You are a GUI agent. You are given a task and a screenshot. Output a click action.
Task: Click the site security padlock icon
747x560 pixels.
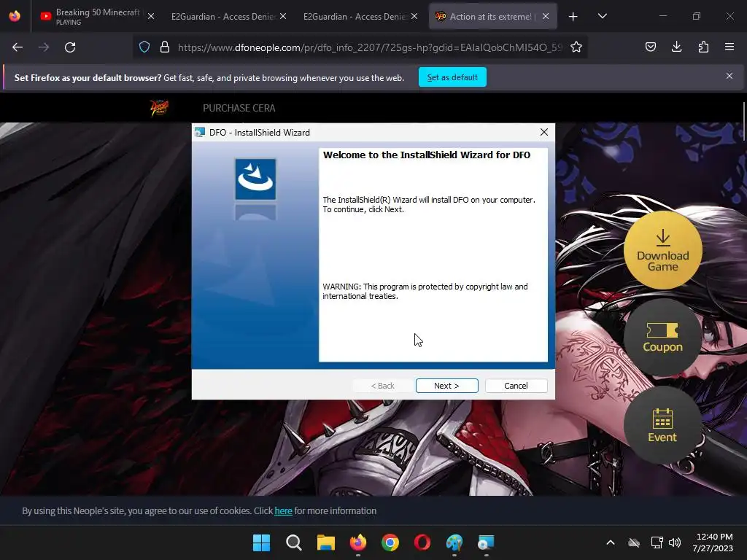(165, 47)
